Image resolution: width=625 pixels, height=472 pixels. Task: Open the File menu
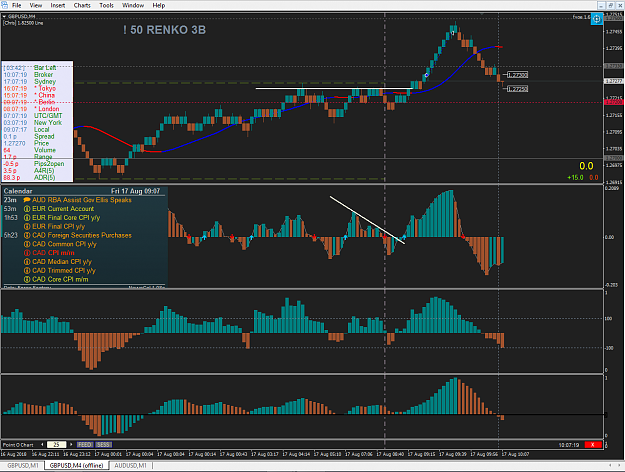coord(16,5)
